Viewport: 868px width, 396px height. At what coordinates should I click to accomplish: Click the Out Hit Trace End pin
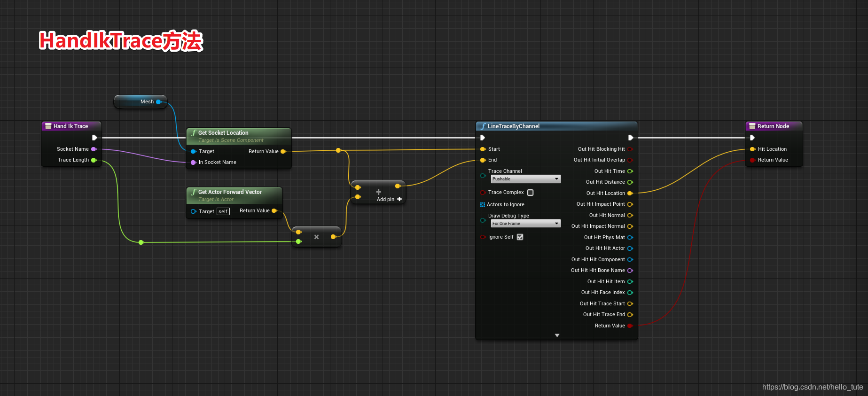click(630, 315)
